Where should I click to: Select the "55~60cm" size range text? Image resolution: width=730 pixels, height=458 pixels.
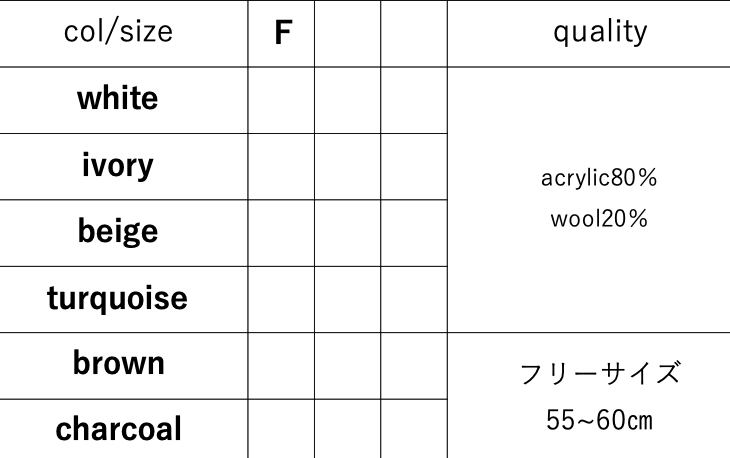pyautogui.click(x=599, y=420)
